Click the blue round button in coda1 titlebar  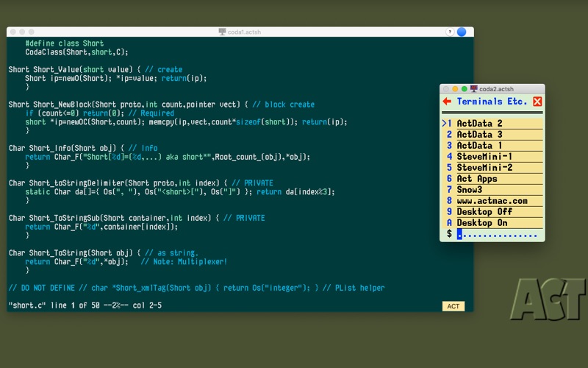[x=462, y=32]
